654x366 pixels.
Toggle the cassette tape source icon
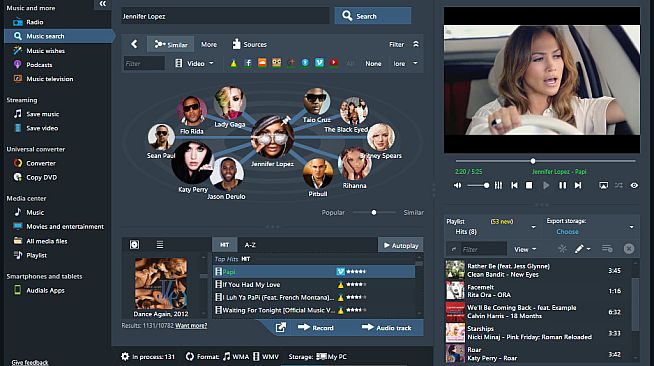[277, 63]
